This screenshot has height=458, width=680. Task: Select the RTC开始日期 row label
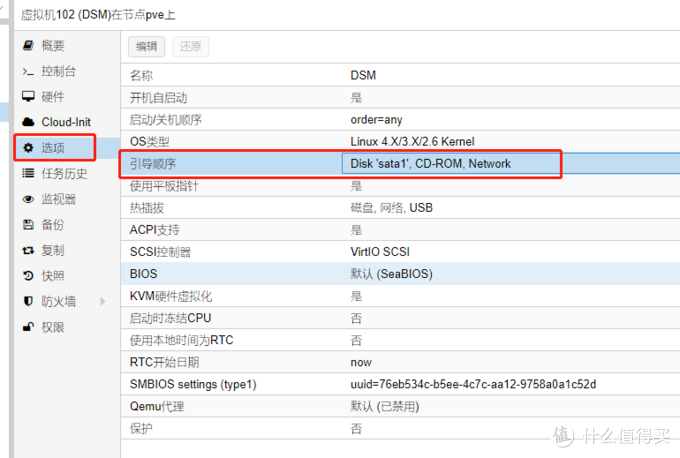[x=164, y=362]
